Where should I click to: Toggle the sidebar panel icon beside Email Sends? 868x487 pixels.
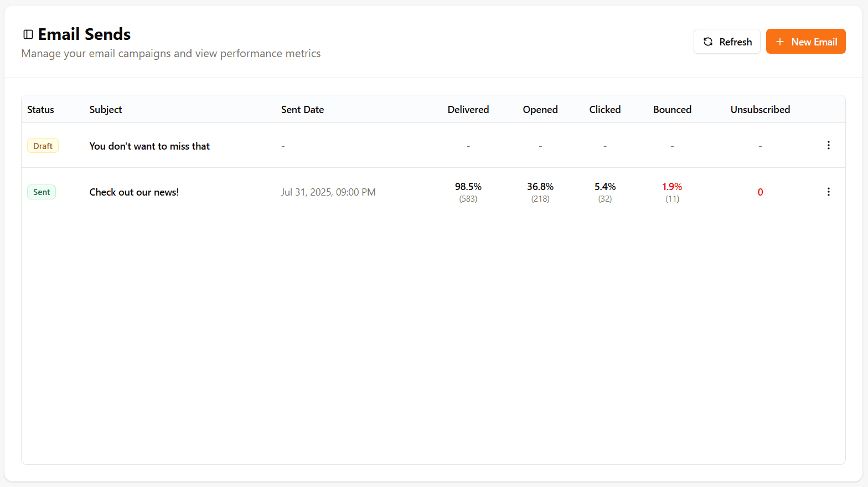28,34
